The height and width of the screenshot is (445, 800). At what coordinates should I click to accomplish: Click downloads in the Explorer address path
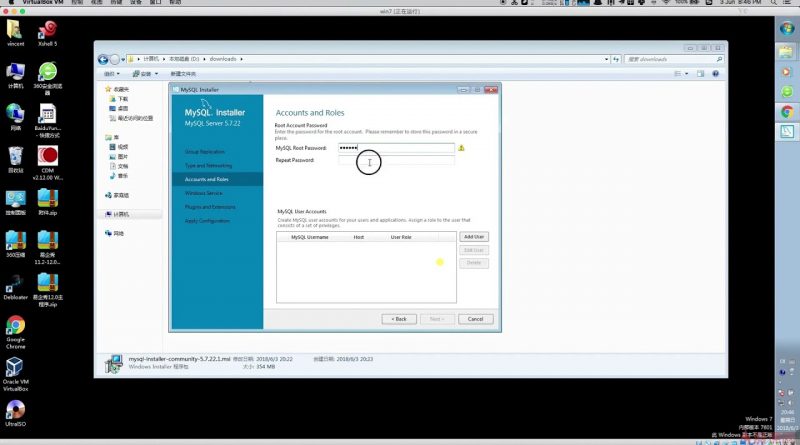pyautogui.click(x=223, y=59)
